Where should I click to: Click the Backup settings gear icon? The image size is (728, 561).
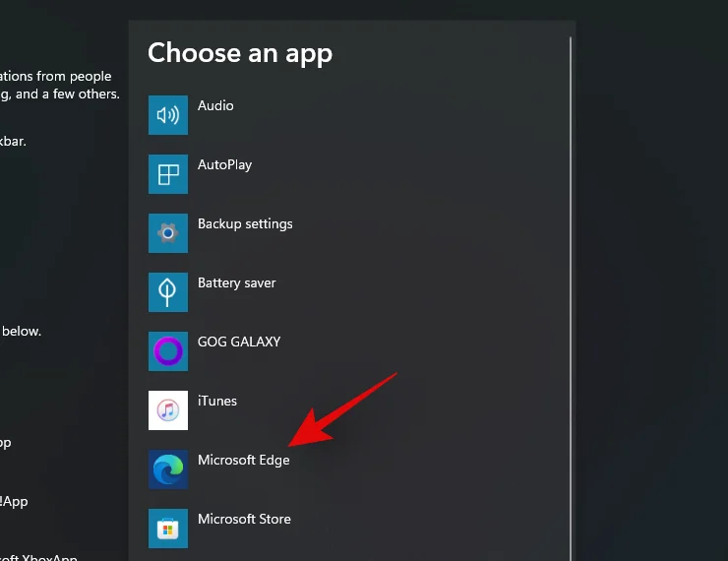pos(168,233)
